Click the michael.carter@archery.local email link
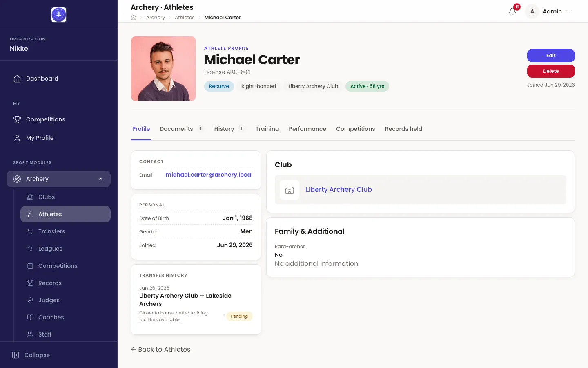 click(209, 175)
